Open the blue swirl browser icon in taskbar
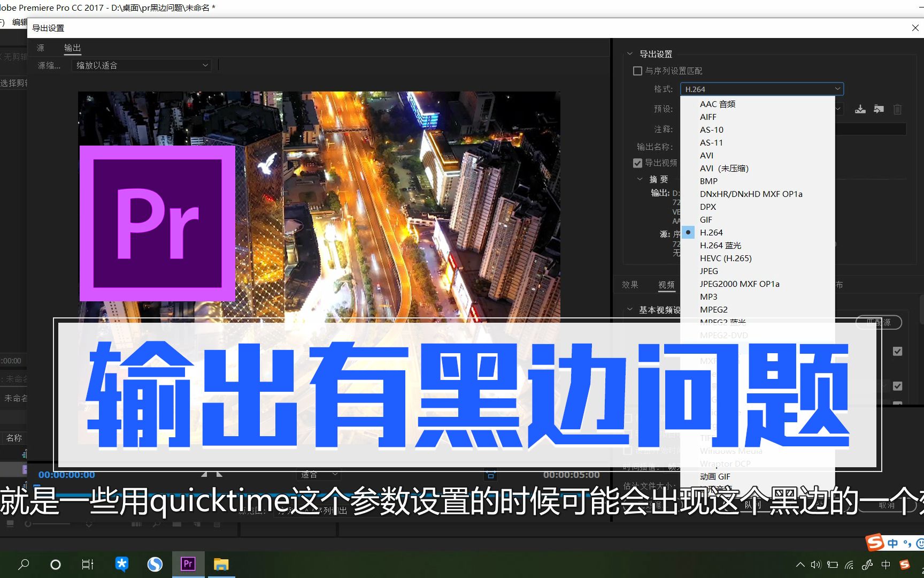Screen dimensions: 924x578 [x=155, y=564]
